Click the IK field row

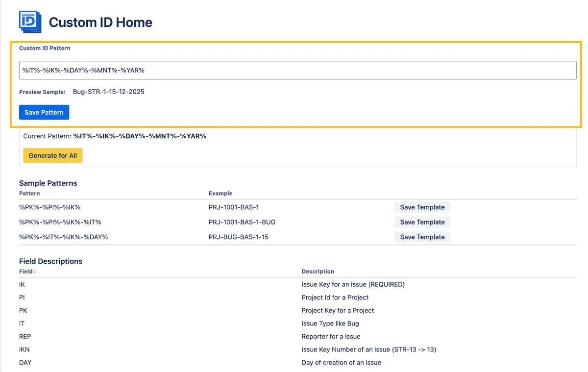pos(298,284)
